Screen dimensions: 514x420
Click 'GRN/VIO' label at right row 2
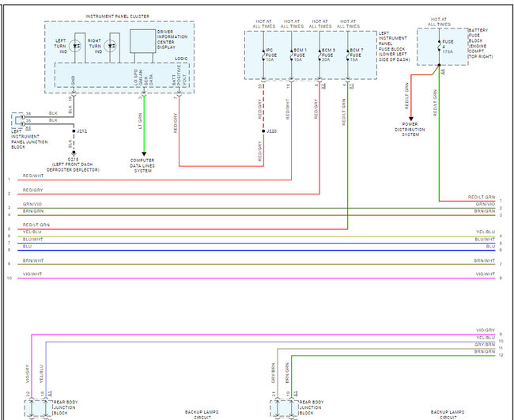pyautogui.click(x=486, y=204)
